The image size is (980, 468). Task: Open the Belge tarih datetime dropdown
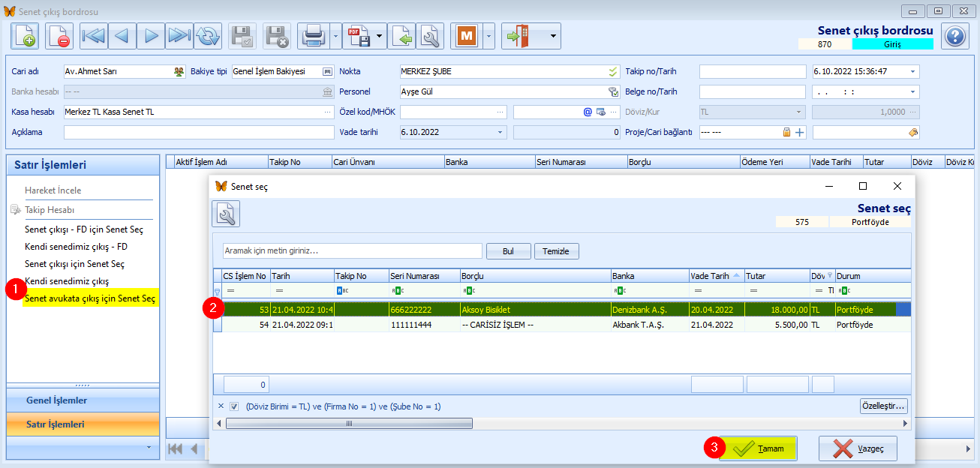click(912, 91)
